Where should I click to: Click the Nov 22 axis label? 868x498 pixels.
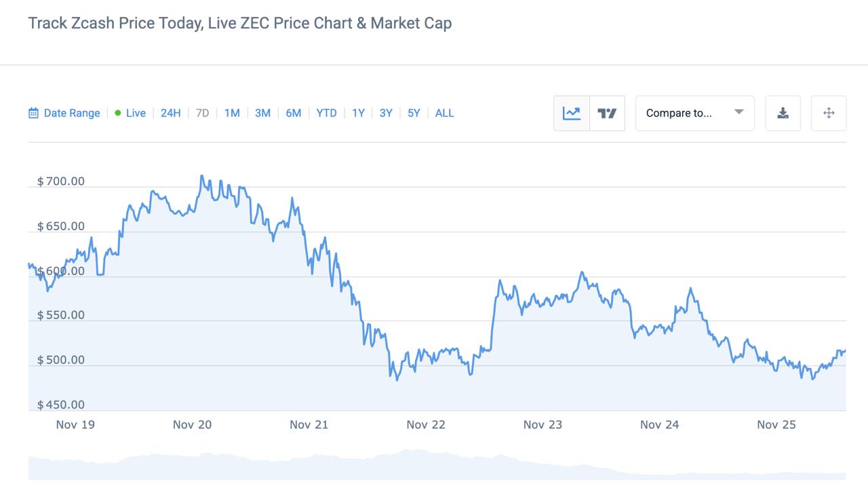pyautogui.click(x=425, y=424)
